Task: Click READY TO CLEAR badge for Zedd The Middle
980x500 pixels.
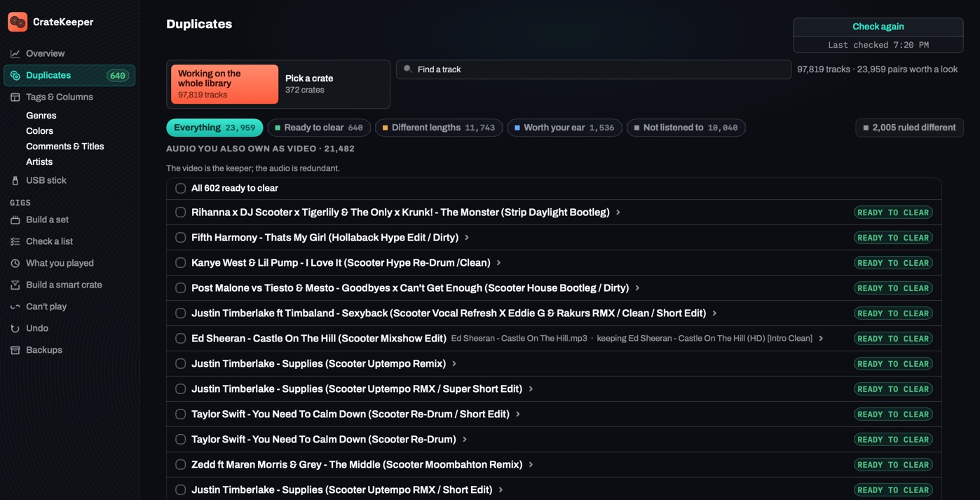Action: [x=893, y=465]
